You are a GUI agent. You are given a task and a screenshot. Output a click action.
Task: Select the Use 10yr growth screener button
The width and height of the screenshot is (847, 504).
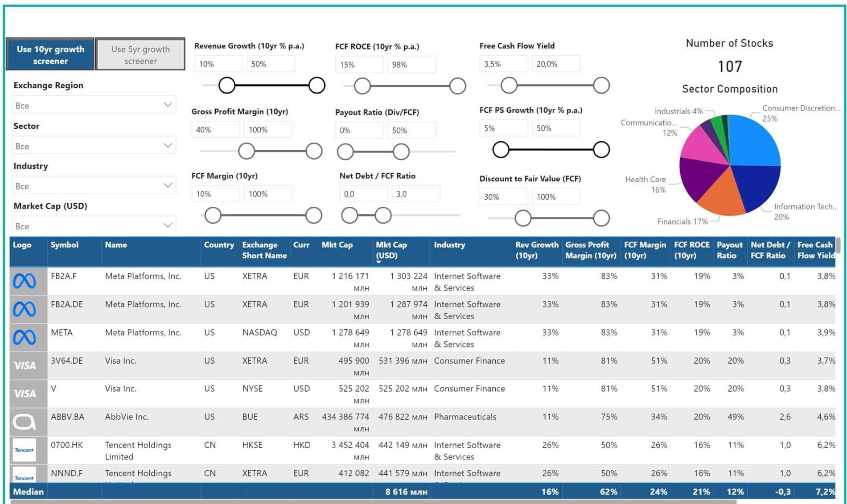click(50, 55)
